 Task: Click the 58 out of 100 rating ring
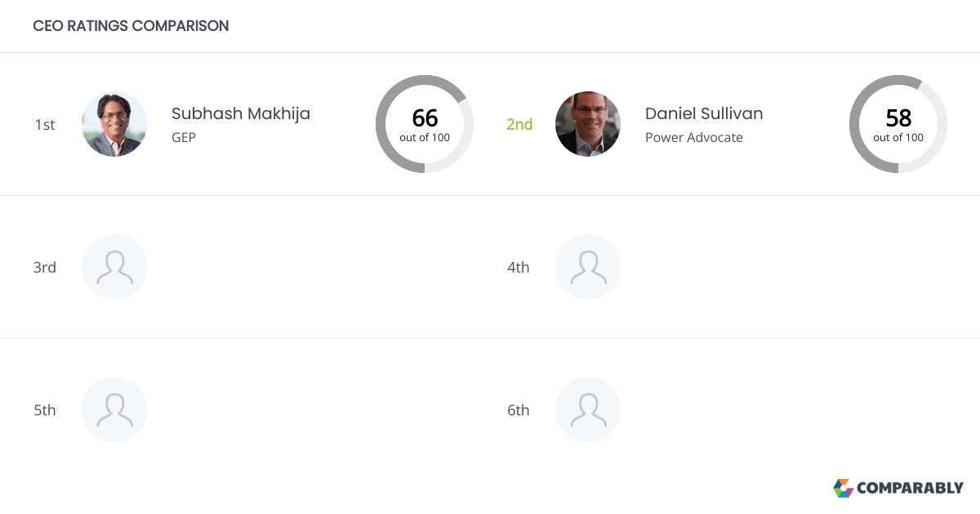pyautogui.click(x=898, y=124)
